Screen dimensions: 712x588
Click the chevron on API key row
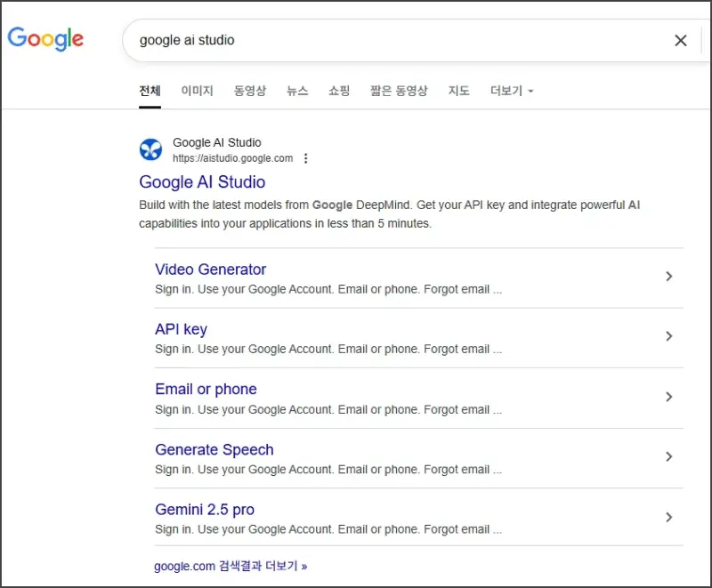click(x=668, y=336)
